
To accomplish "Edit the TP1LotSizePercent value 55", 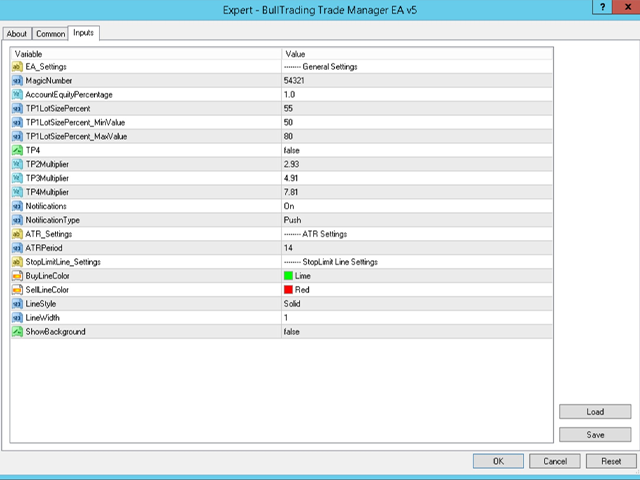I will tap(417, 108).
